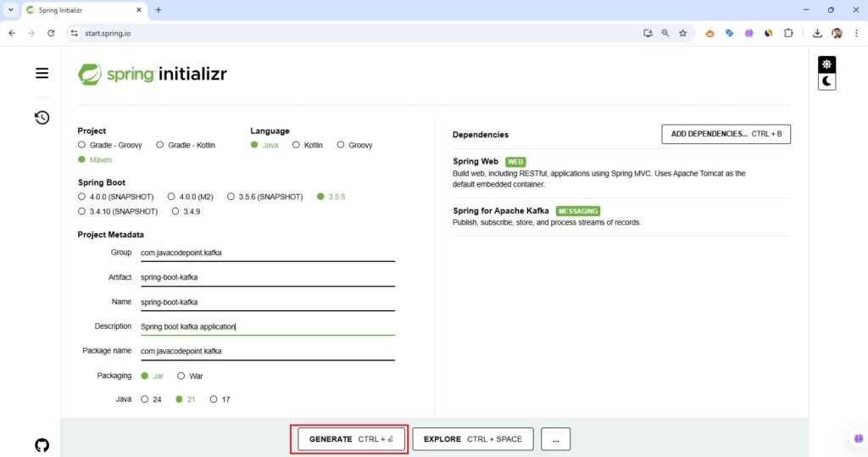Open a new browser tab
Screen dimensions: 868x457
pos(159,10)
